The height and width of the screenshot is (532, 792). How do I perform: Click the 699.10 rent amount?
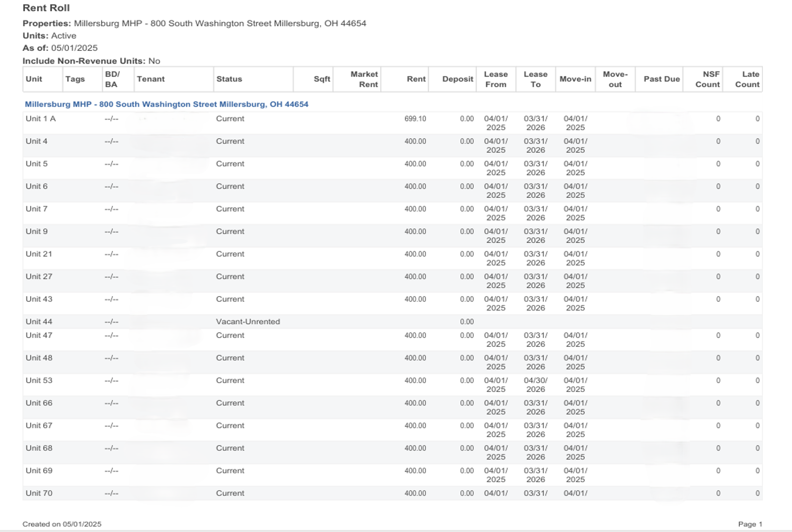(x=415, y=119)
